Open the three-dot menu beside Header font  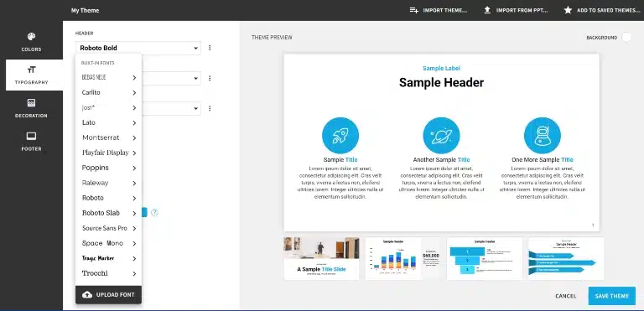tap(210, 48)
